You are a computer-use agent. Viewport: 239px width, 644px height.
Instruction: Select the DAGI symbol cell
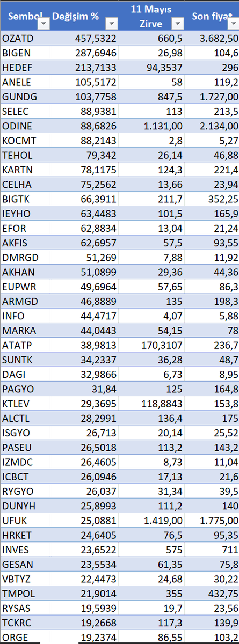25,375
